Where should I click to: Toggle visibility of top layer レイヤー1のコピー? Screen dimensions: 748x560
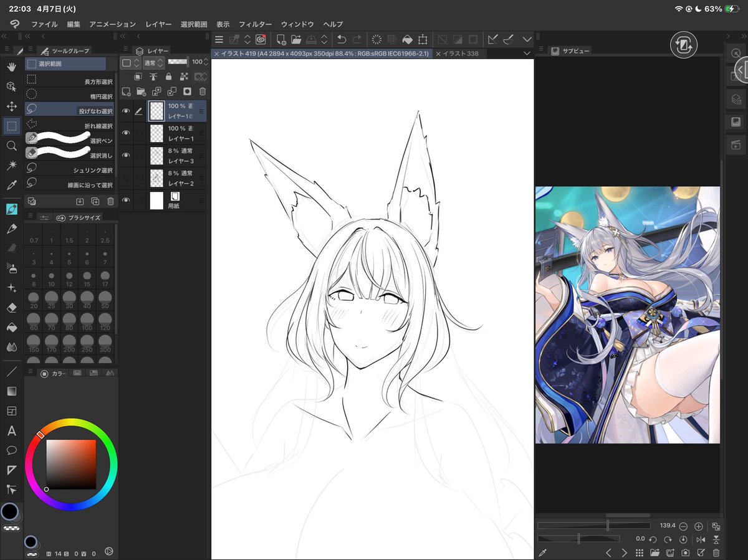click(x=127, y=111)
